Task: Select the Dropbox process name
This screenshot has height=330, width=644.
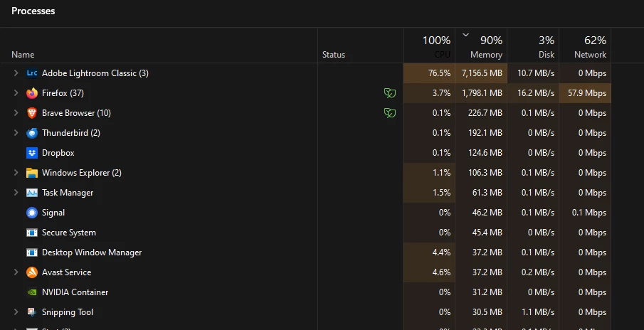Action: click(x=58, y=153)
